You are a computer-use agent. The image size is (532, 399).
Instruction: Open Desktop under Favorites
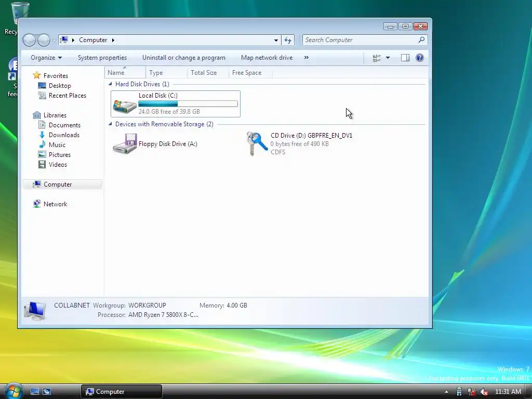click(60, 86)
